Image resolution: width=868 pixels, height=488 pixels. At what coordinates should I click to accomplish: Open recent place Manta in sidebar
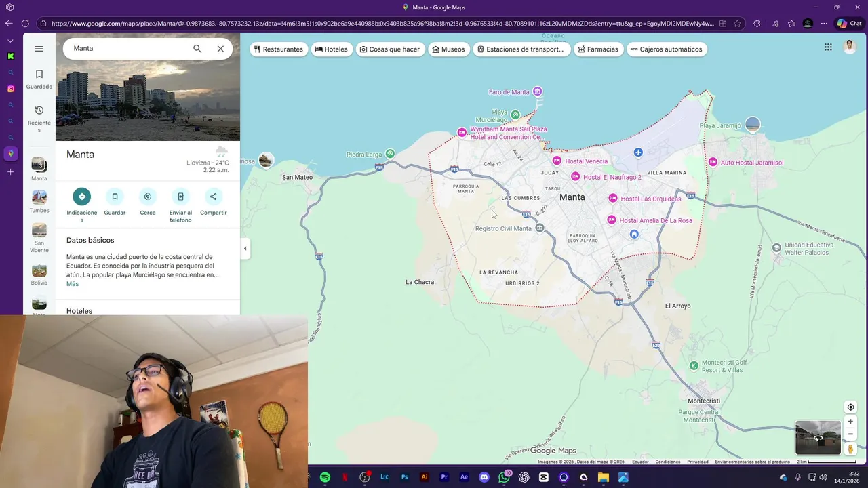[x=39, y=169]
